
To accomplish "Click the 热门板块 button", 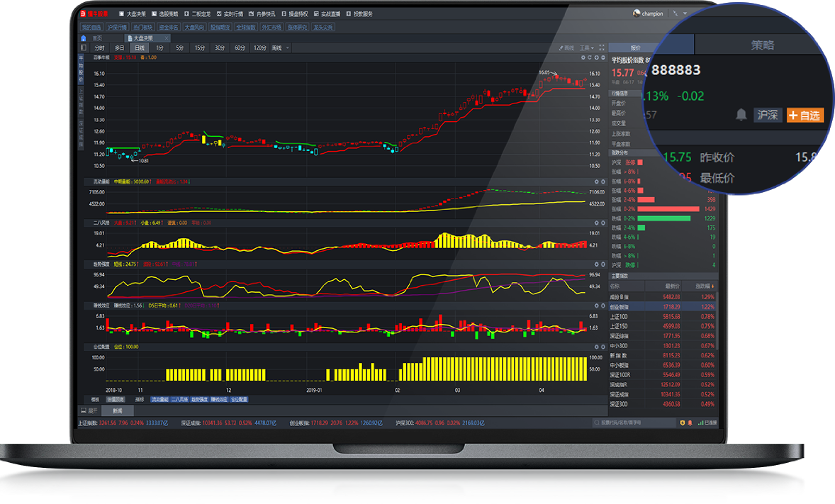I will pyautogui.click(x=142, y=27).
